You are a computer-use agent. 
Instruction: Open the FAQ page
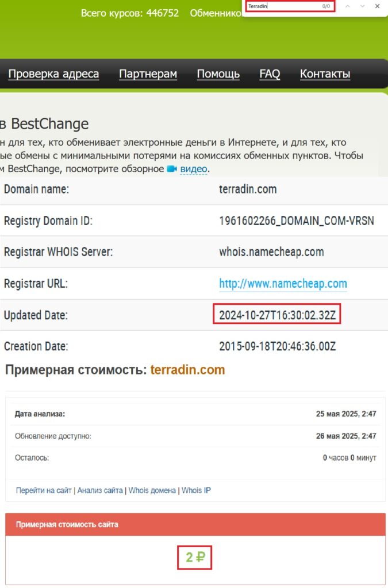pyautogui.click(x=270, y=74)
